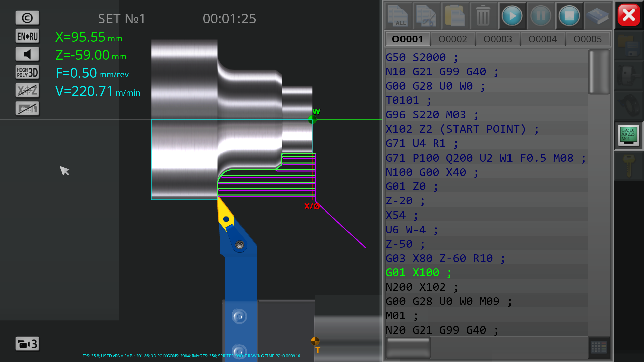Toggle the crossed-out XZ axis display
Screen dimensions: 644x362
coord(28,90)
